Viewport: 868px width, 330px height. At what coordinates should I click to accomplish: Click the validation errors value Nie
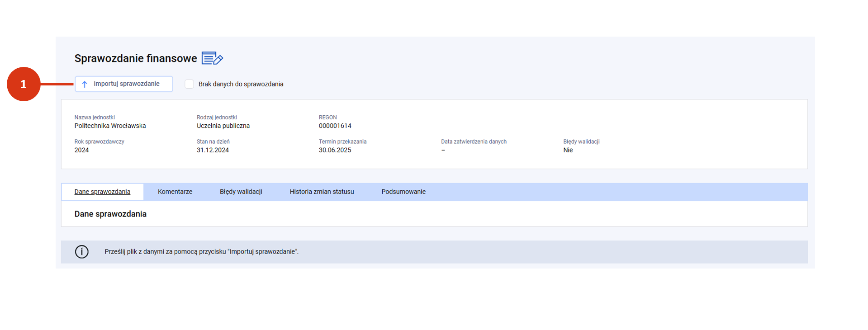click(568, 150)
